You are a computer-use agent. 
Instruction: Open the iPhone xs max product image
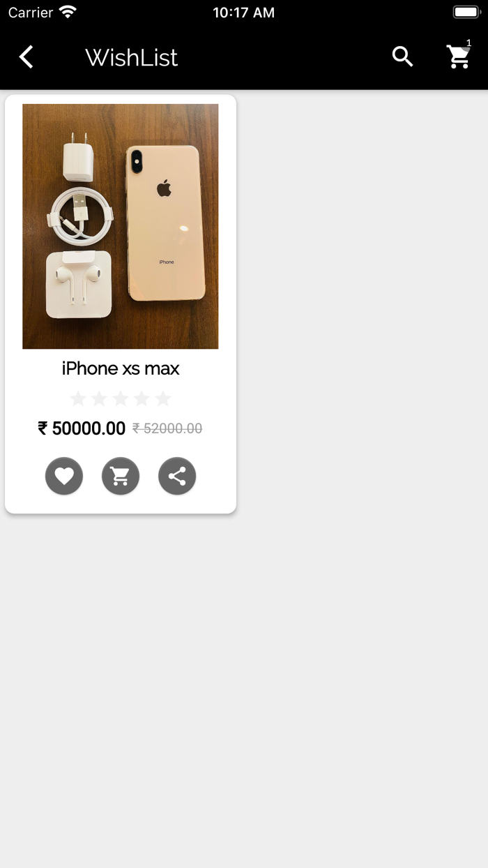(x=121, y=226)
